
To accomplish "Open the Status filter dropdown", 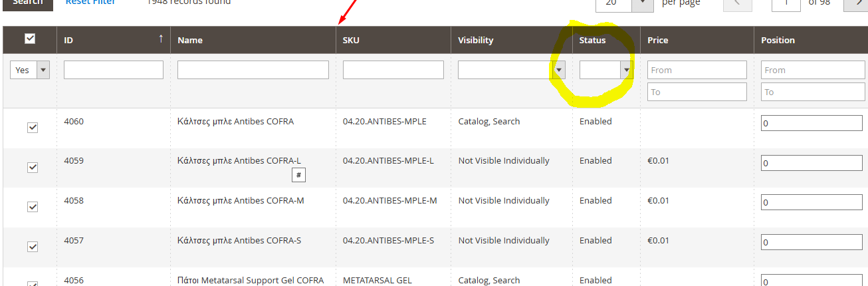I will [x=605, y=70].
